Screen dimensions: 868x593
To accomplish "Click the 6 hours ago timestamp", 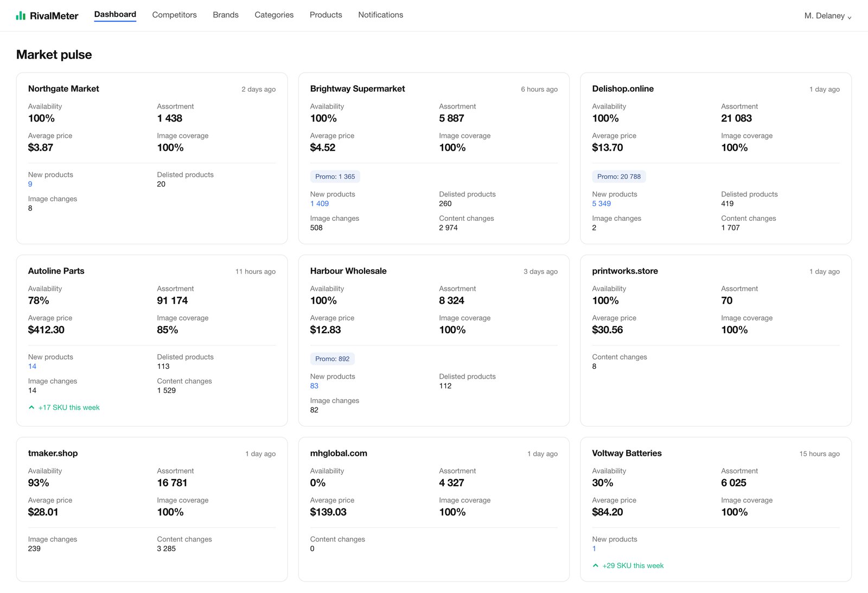I will click(x=539, y=89).
